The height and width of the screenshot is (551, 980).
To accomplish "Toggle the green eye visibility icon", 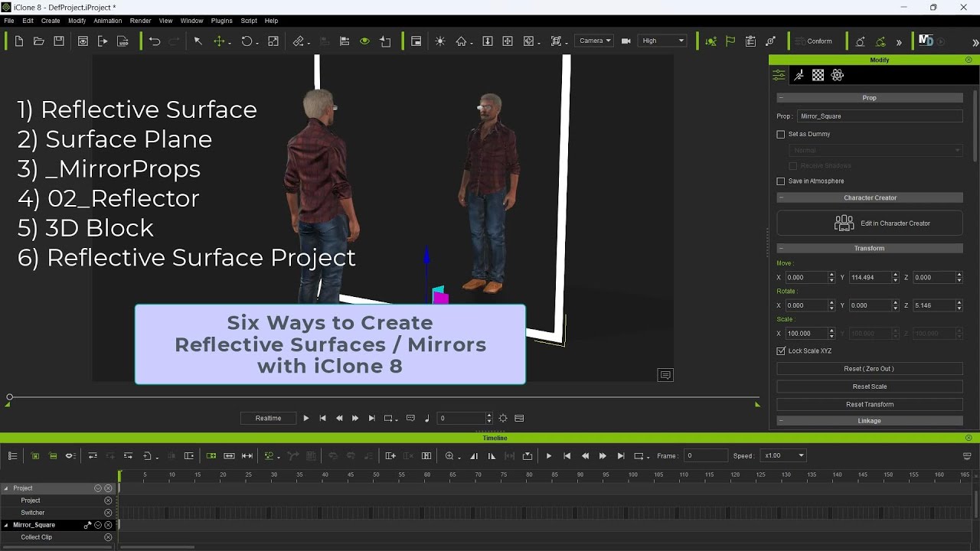I will pyautogui.click(x=364, y=41).
